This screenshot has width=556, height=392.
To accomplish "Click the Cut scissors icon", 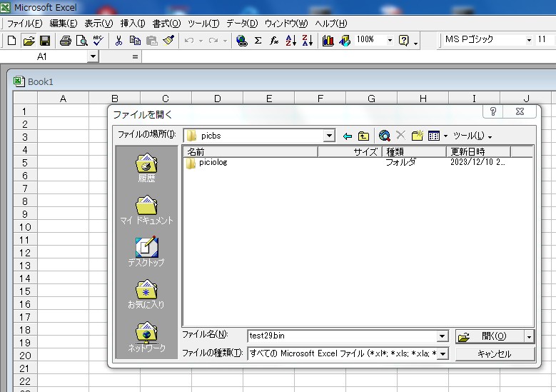I will coord(118,41).
